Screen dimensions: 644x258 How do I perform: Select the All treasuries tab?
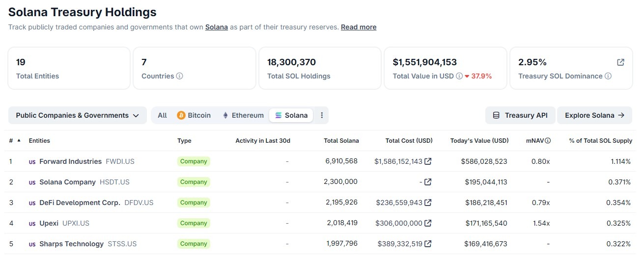[x=162, y=115]
